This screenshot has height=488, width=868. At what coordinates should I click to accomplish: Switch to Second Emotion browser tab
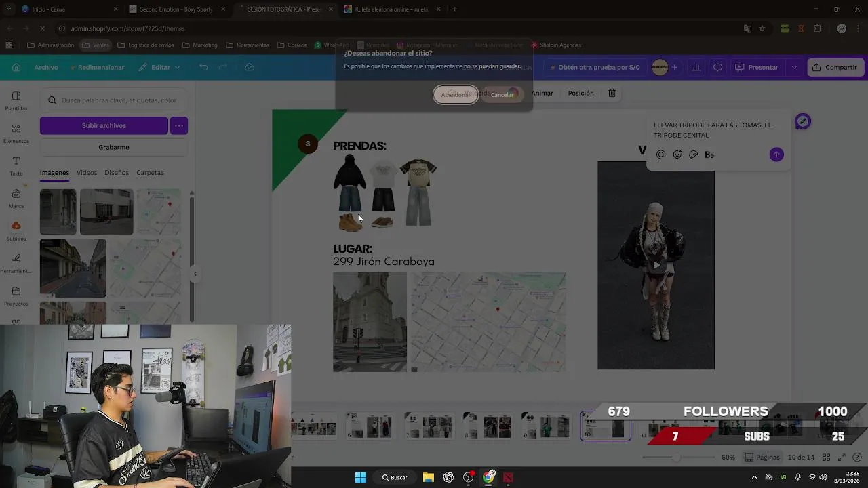[178, 9]
